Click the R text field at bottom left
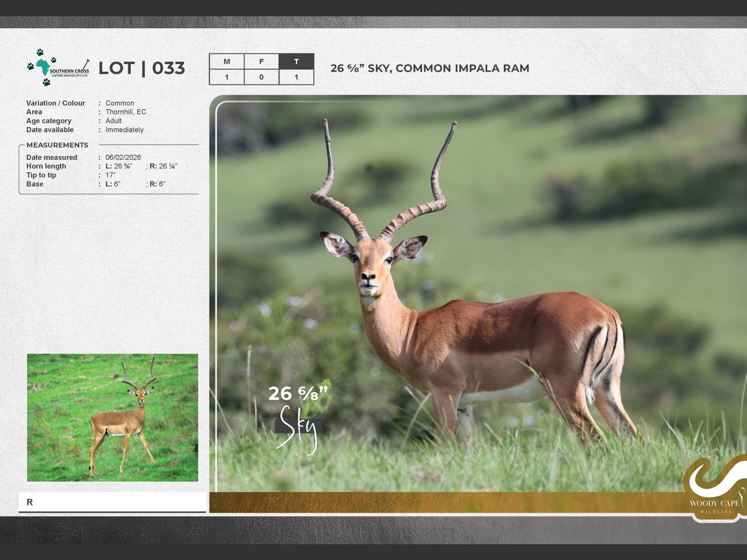The height and width of the screenshot is (560, 747). coord(112,502)
